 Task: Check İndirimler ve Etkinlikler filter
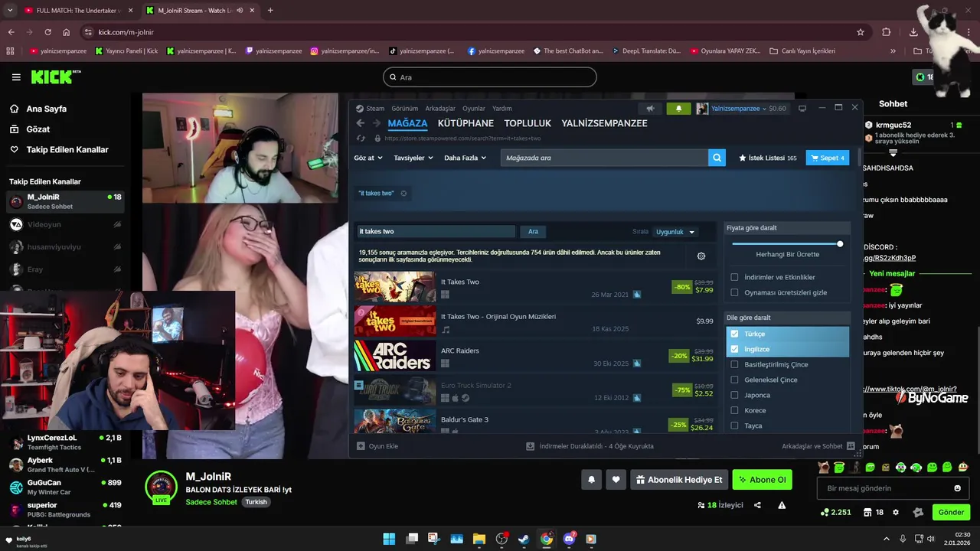click(x=734, y=277)
